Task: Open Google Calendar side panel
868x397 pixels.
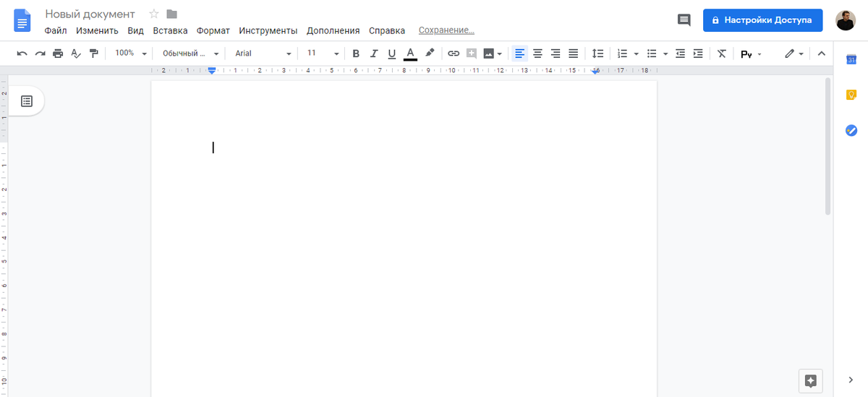Action: point(851,59)
